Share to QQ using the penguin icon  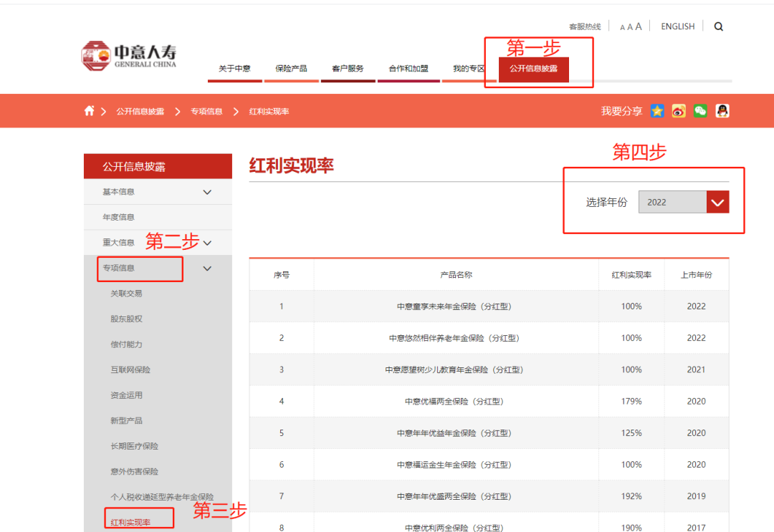pyautogui.click(x=722, y=111)
